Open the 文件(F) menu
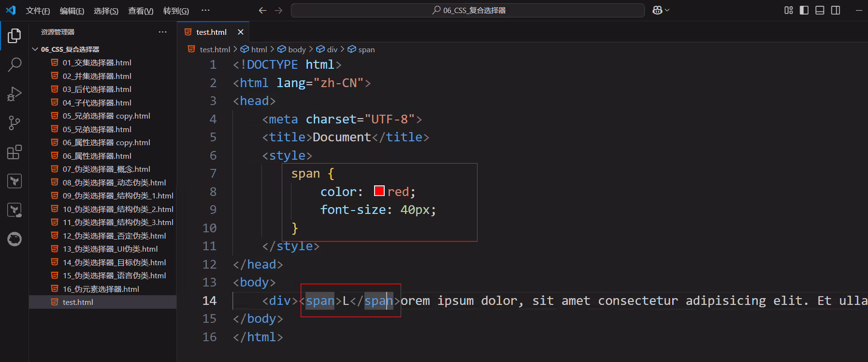The image size is (868, 362). (x=38, y=11)
